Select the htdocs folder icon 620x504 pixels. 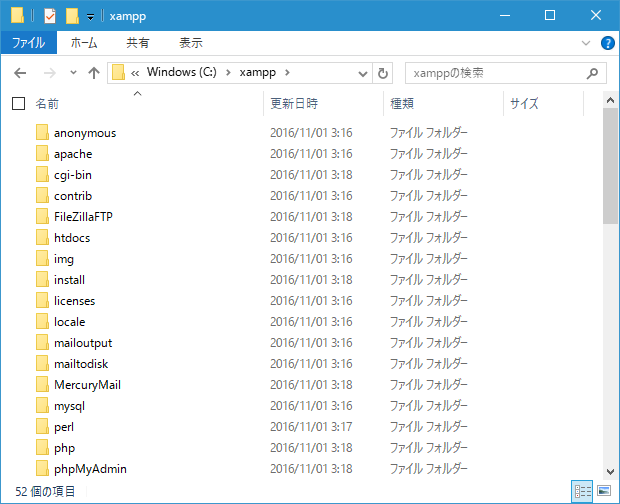click(x=42, y=237)
